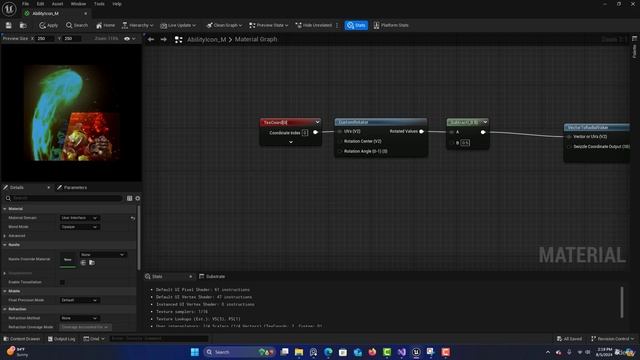Open the Content Drawer
This screenshot has width=640, height=360.
pos(21,339)
